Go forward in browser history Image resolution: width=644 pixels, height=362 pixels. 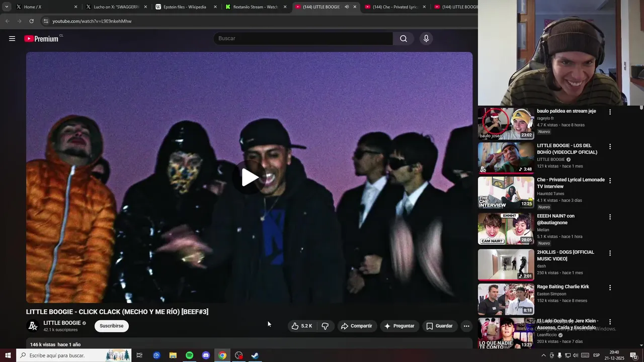point(19,21)
